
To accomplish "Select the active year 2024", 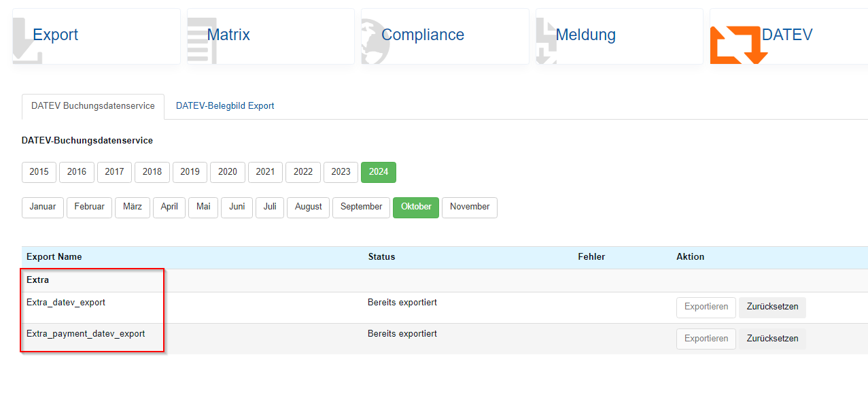I will [x=379, y=172].
